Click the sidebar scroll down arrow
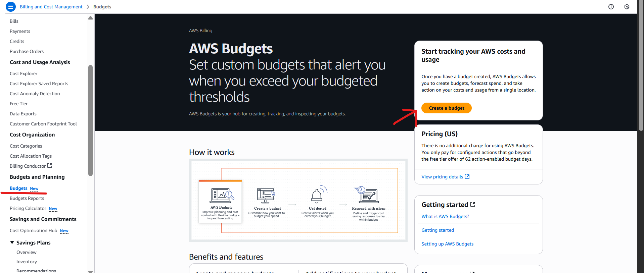The width and height of the screenshot is (644, 273). click(90, 272)
